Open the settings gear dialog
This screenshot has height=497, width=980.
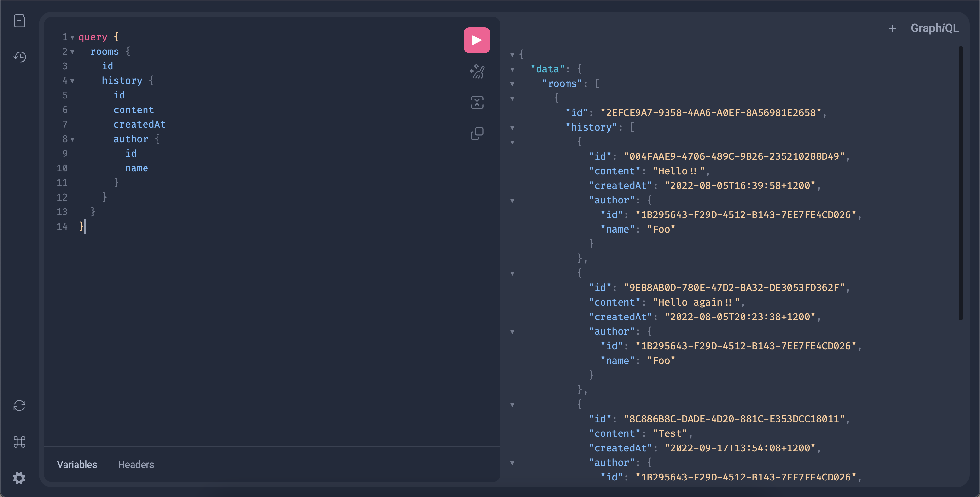coord(19,478)
